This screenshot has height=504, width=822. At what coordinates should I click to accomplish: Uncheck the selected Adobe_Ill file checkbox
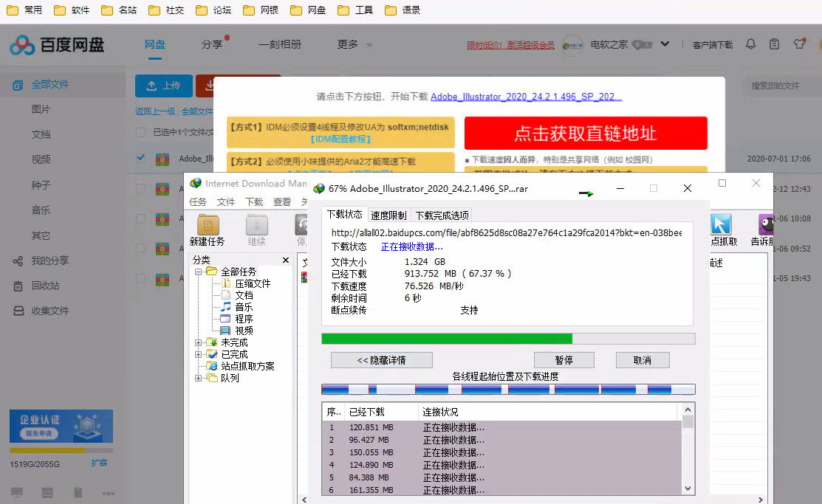[140, 158]
